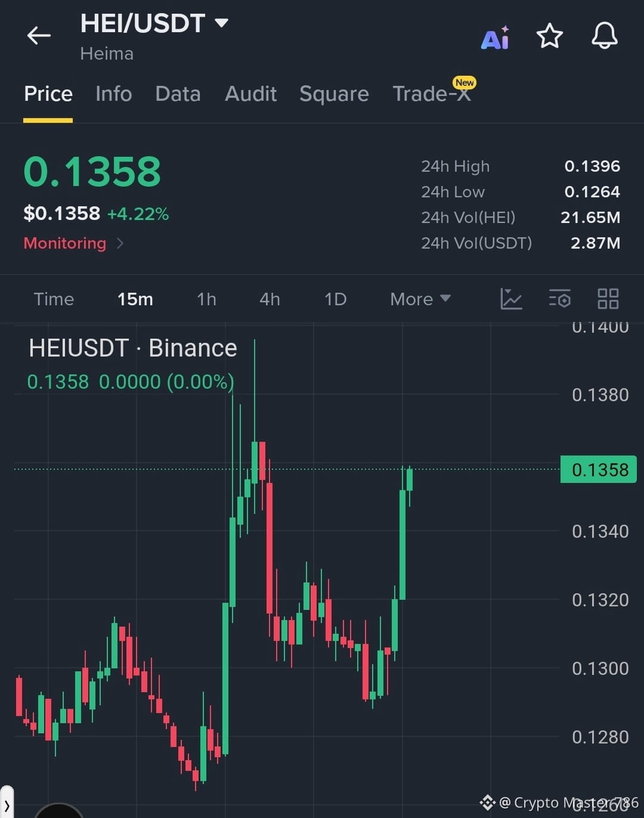
Task: Add HEI/USDT to favorites with the star
Action: pos(550,36)
